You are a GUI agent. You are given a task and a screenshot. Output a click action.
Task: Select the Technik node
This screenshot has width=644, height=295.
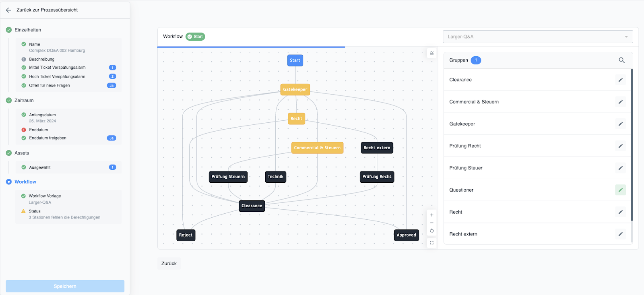(x=276, y=177)
